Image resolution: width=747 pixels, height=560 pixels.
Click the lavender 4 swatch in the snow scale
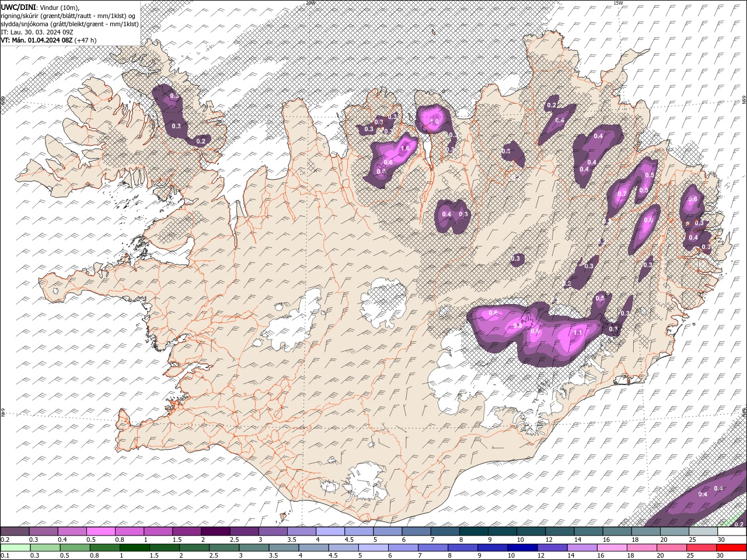click(x=330, y=531)
